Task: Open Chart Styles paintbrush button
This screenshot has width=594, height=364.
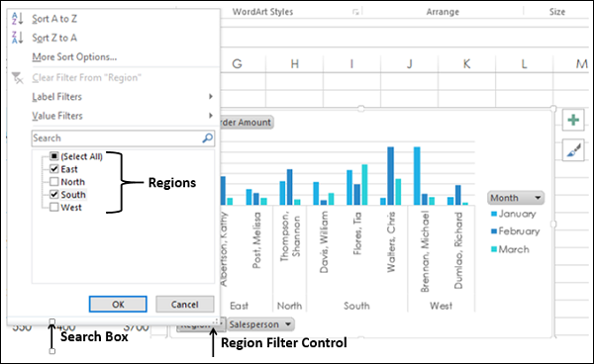Action: [573, 150]
